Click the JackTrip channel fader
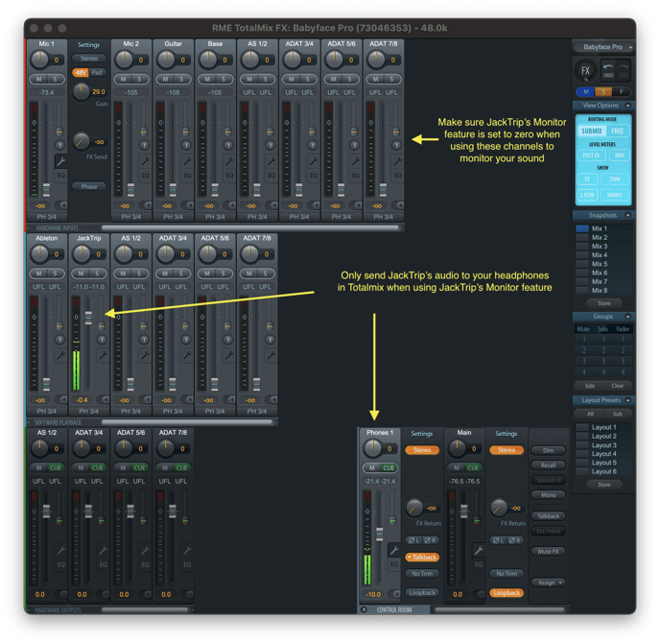Image resolution: width=660 pixels, height=644 pixels. click(x=88, y=318)
